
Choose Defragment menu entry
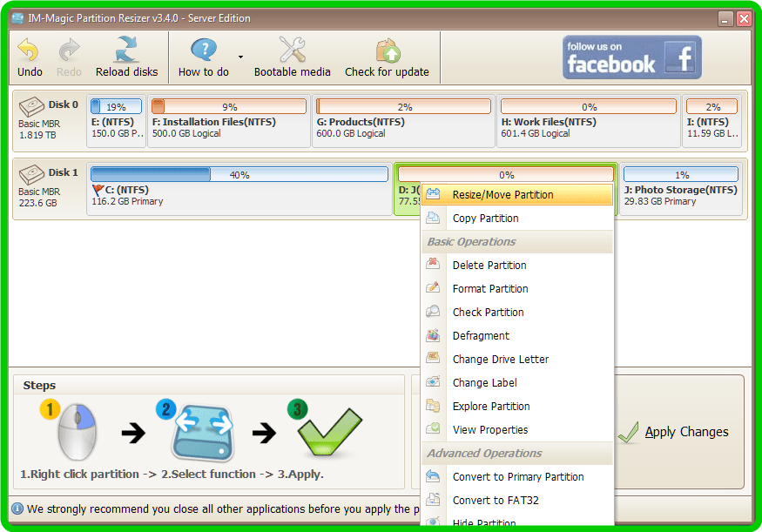pos(517,336)
